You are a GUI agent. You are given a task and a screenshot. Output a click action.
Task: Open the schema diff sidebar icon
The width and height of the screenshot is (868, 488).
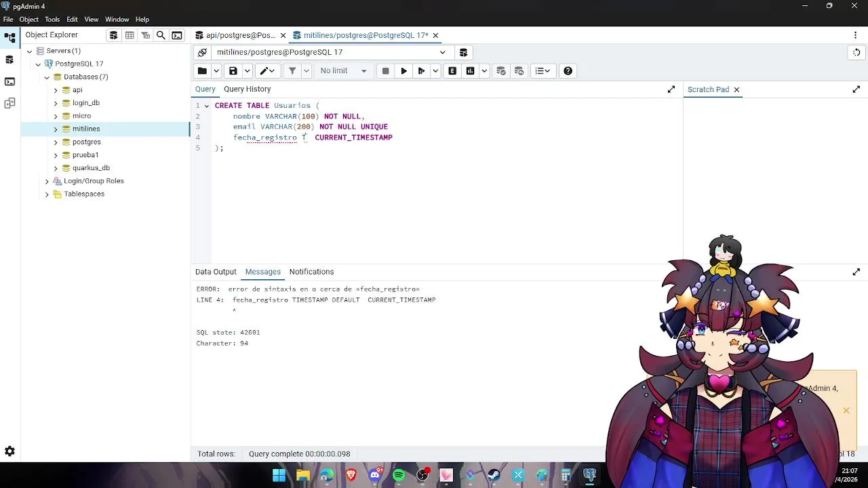tap(9, 103)
